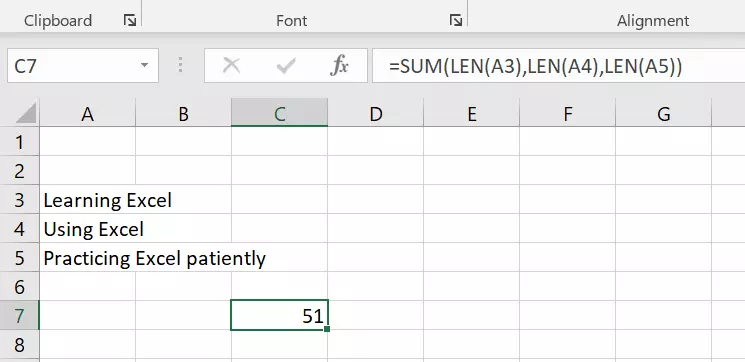Select row 4 header
The image size is (745, 362).
[x=19, y=229]
